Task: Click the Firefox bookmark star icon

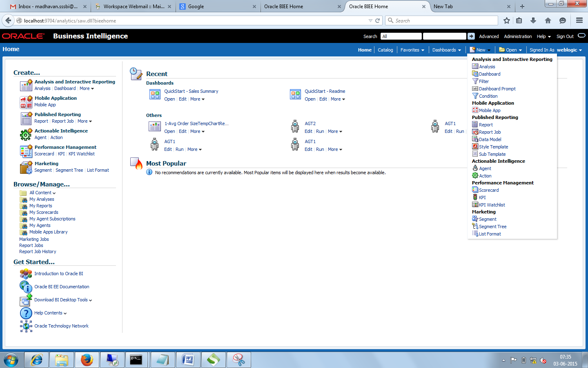Action: tap(507, 20)
